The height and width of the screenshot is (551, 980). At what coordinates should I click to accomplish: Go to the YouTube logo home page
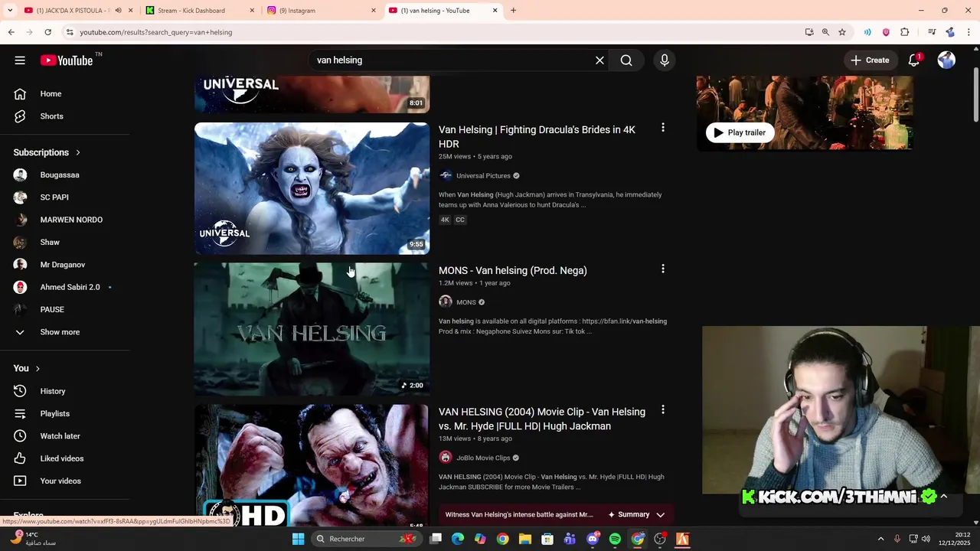point(67,60)
